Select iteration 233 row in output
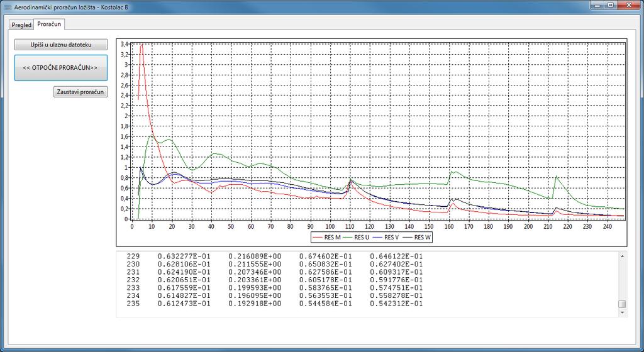The height and width of the screenshot is (352, 644). [275, 288]
